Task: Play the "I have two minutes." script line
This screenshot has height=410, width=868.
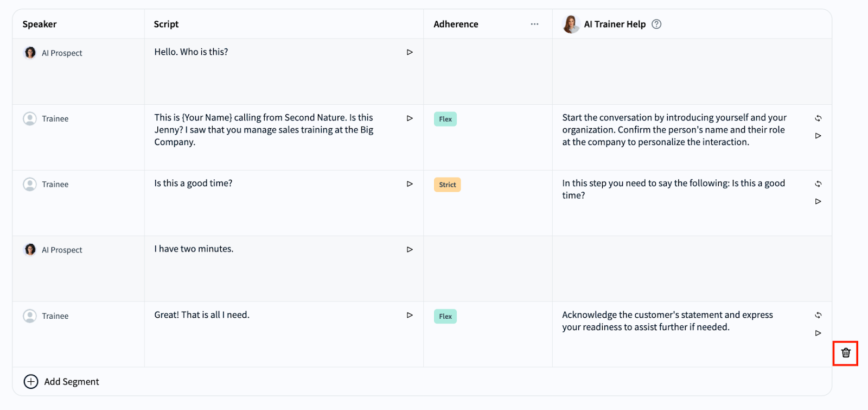Action: 410,250
